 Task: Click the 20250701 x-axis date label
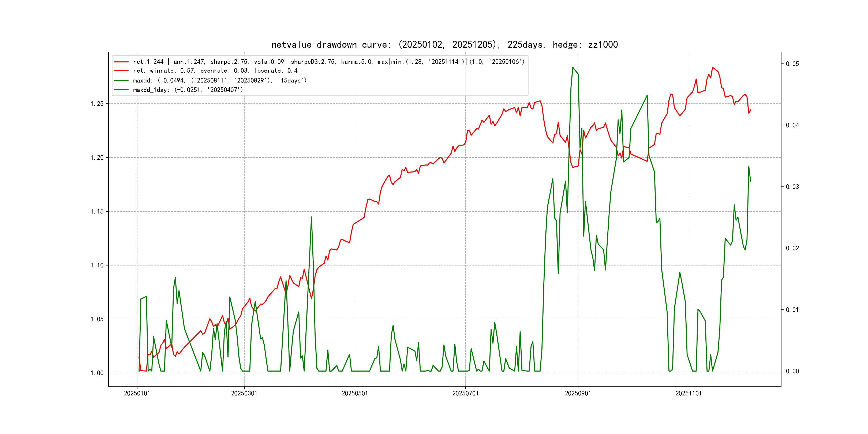tap(465, 393)
